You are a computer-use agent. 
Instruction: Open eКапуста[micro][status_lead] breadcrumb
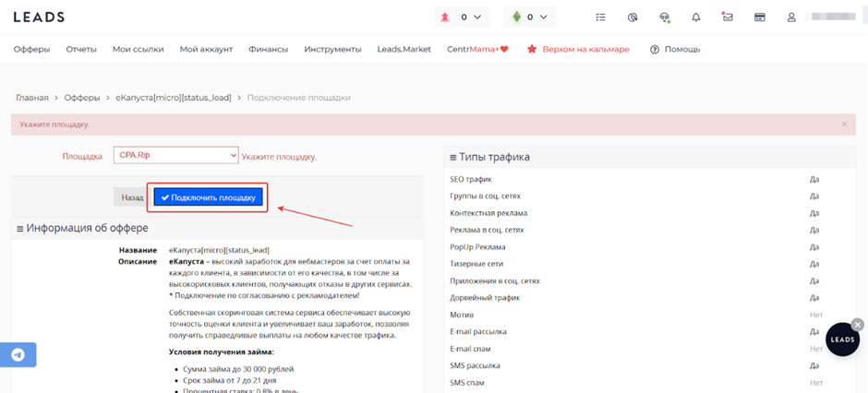point(174,97)
